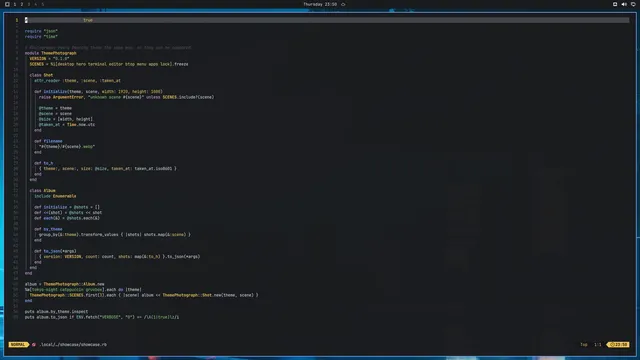Open the volume speaker icon in the tray
Viewport: 640px width, 360px height.
[624, 4]
